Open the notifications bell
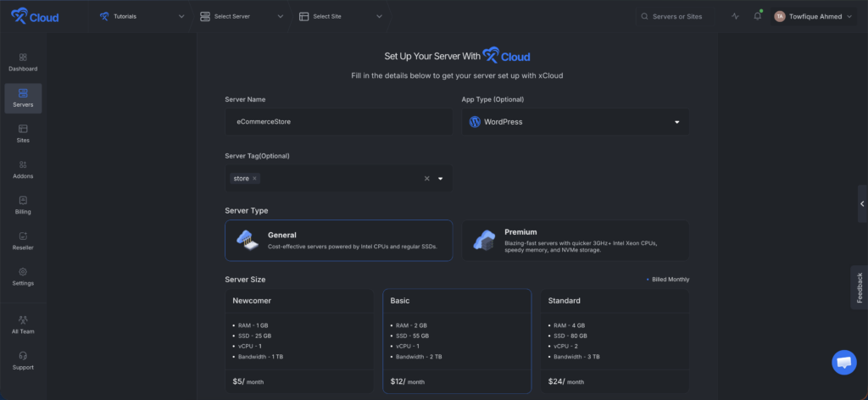 pos(757,16)
